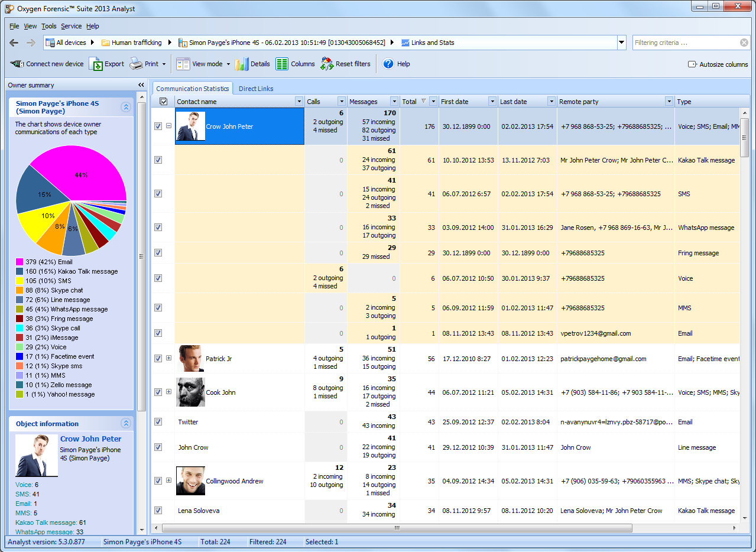Open the Tools menu
Viewport: 756px width, 552px height.
(49, 26)
